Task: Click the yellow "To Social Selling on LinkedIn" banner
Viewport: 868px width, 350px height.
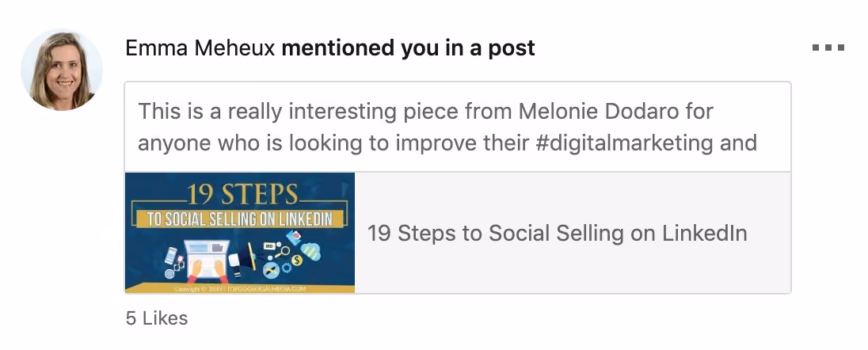Action: (x=240, y=219)
